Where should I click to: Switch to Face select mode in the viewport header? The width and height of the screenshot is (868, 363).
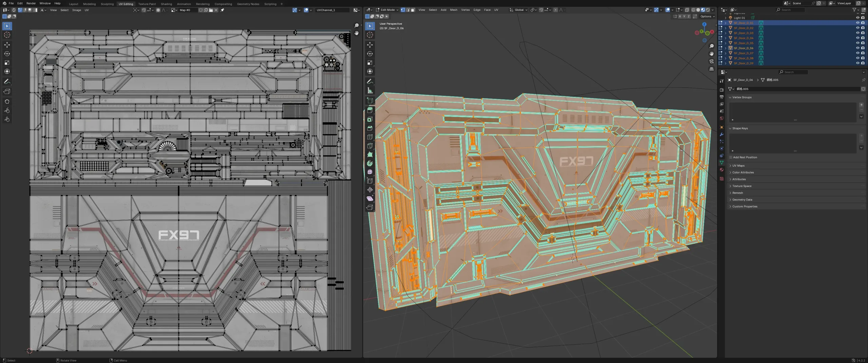(413, 10)
